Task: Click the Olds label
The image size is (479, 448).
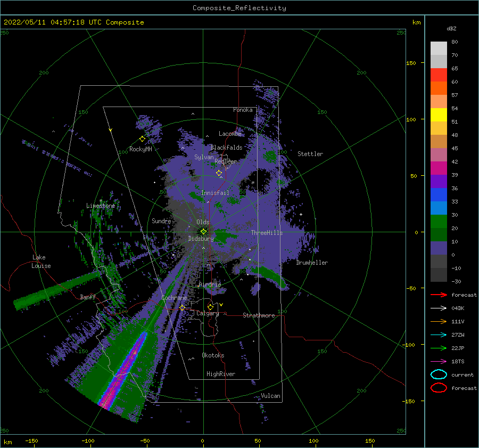Action: tap(203, 222)
